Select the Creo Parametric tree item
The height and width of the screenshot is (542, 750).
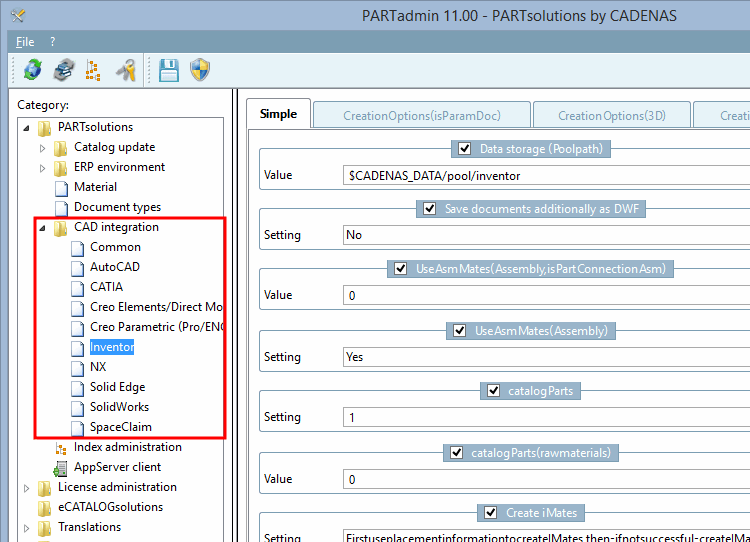(156, 327)
